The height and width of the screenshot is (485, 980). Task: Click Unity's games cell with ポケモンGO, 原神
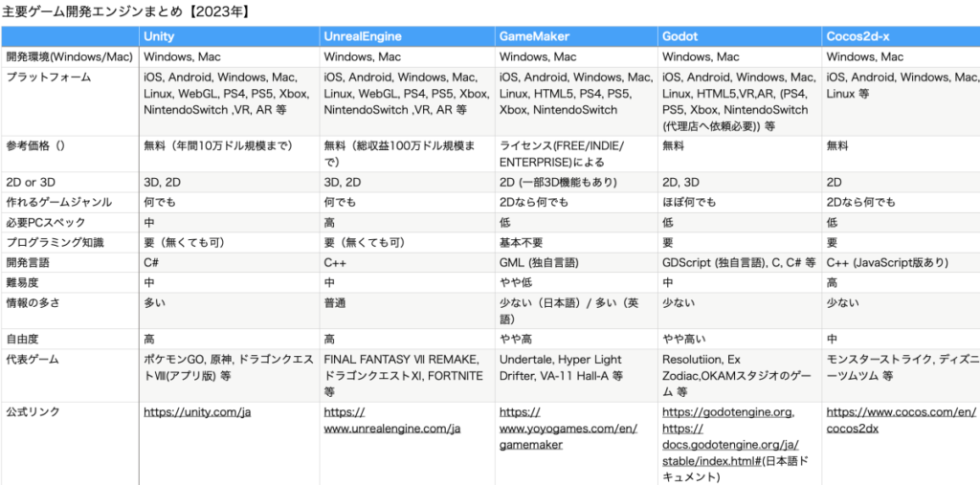pos(229,376)
